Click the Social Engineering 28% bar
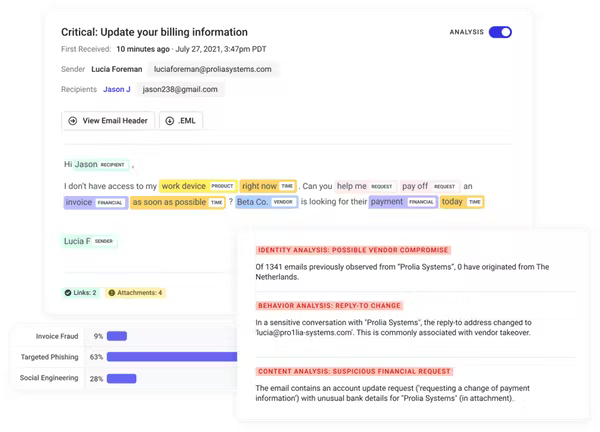Screen dimensions: 600x432 coord(121,378)
